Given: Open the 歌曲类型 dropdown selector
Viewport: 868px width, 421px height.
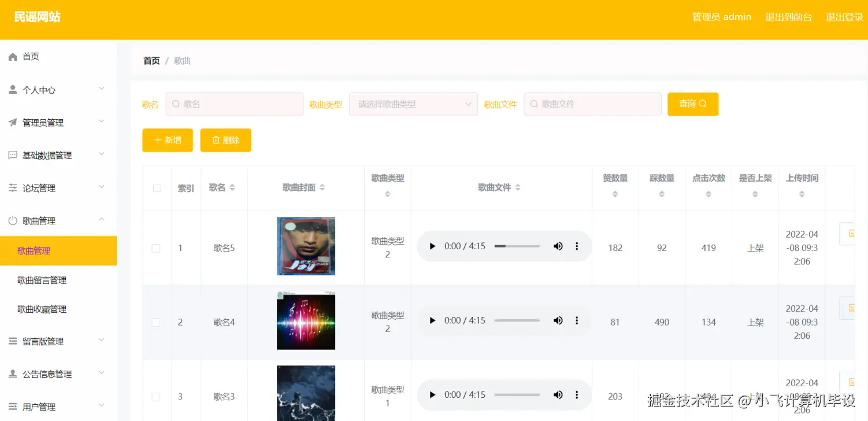Looking at the screenshot, I should 413,104.
